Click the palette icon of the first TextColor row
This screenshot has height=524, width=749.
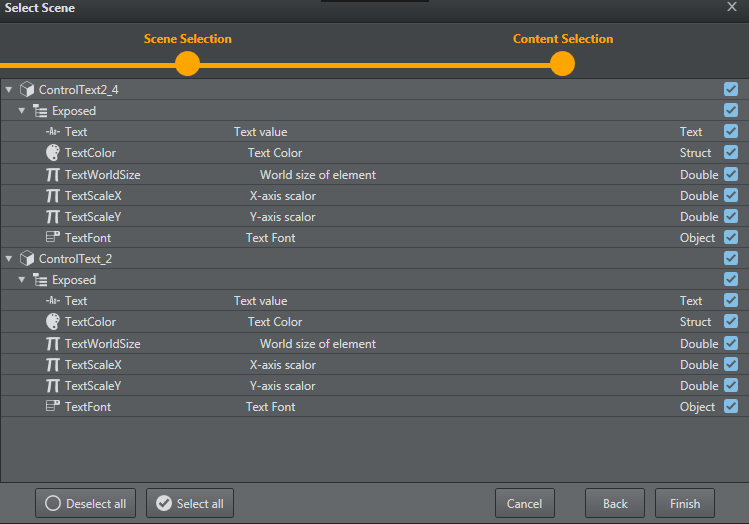click(53, 153)
